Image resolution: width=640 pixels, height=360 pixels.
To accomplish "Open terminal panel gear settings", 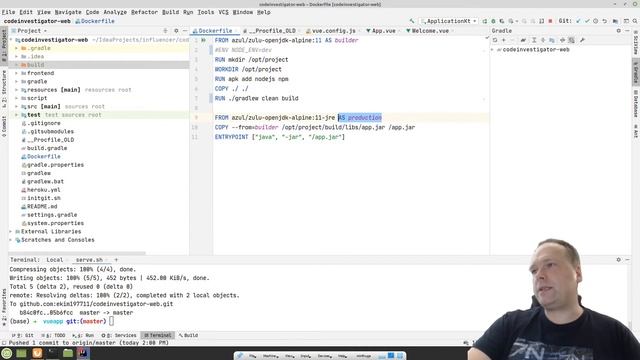I will tap(618, 260).
